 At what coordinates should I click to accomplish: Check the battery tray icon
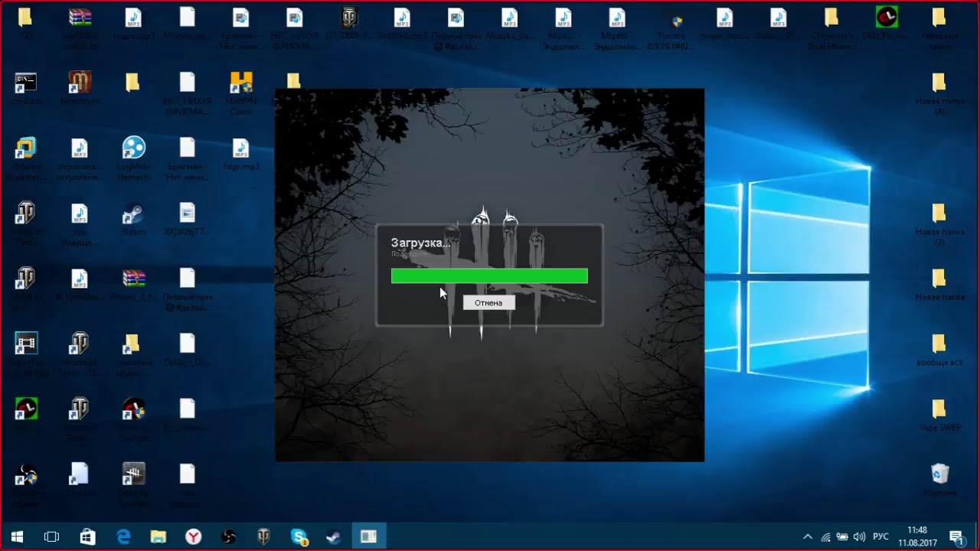[842, 537]
